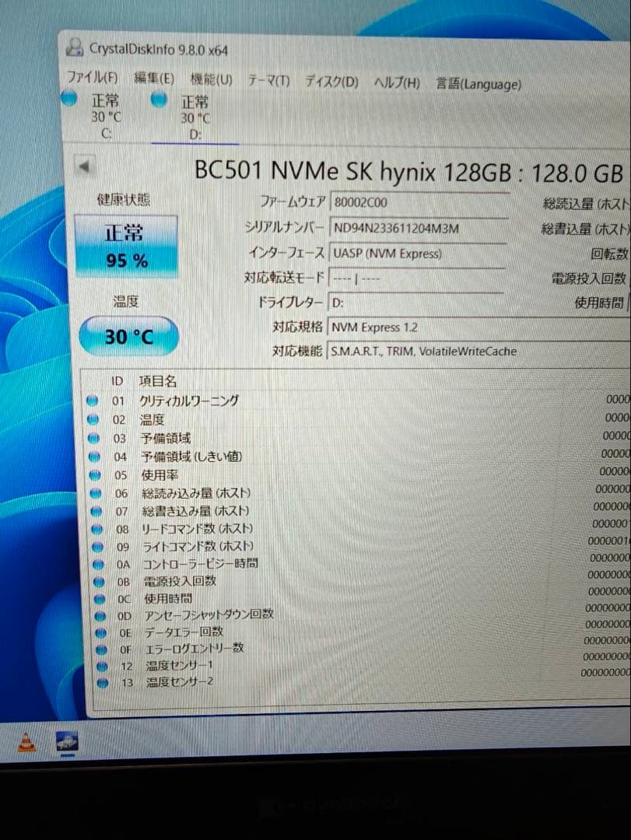
Task: Click status dot of コントローラービジー時間 row
Action: (99, 564)
